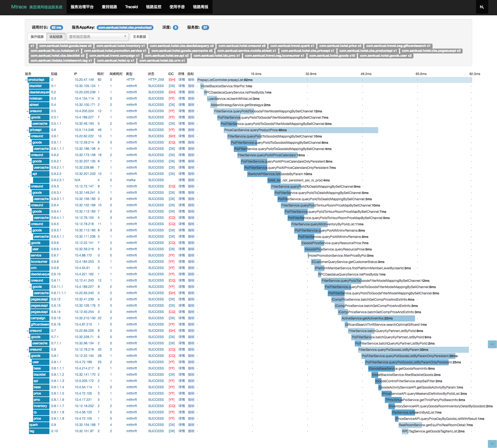
Task: Collapse the oresund node at level 0.6.2
Action: pos(29,155)
